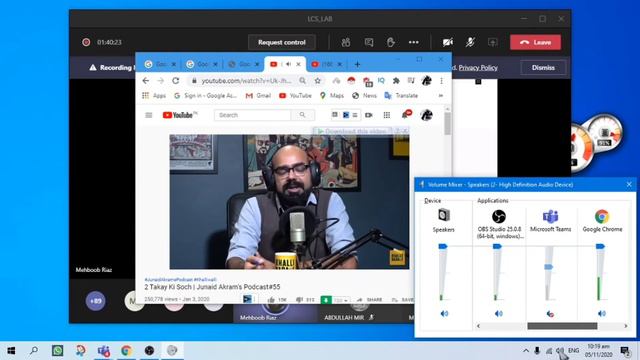Open YouTube apps grid icon
The image size is (640, 360).
click(x=387, y=115)
